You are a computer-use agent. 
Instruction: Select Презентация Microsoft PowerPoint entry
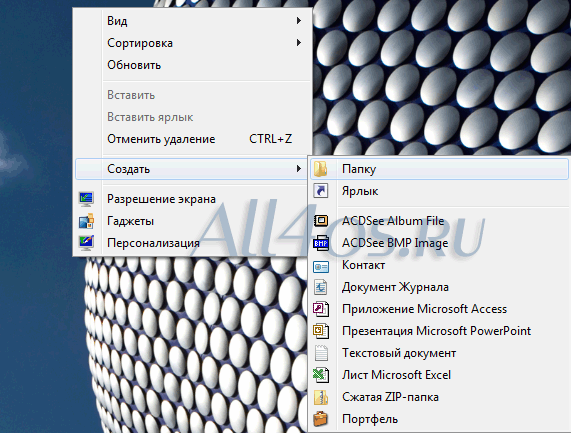pos(439,331)
